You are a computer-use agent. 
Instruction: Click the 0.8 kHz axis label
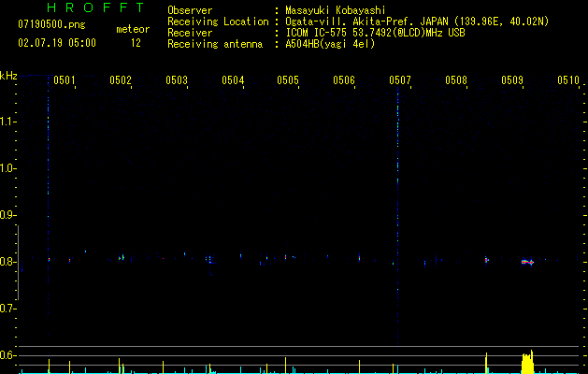pos(7,262)
